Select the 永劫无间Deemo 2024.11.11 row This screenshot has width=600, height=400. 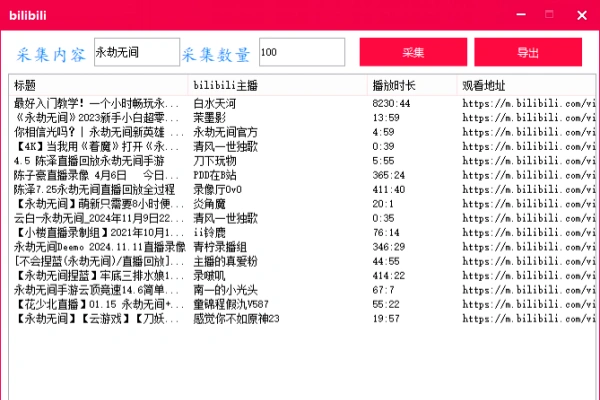tap(96, 246)
